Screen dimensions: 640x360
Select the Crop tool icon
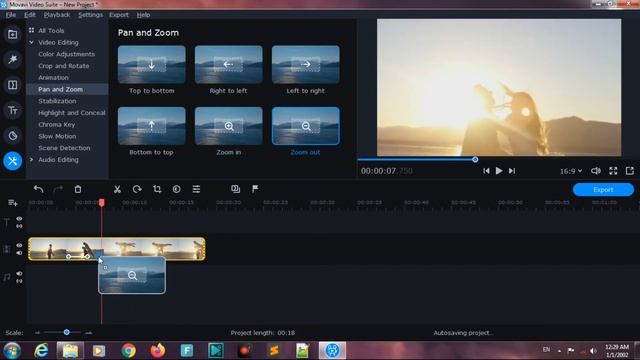pyautogui.click(x=157, y=189)
